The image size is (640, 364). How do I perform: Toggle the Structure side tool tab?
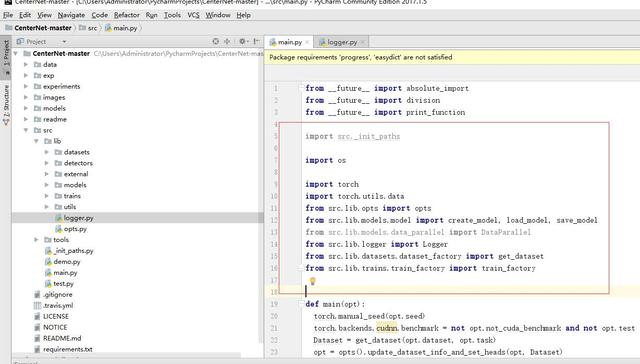click(x=6, y=104)
